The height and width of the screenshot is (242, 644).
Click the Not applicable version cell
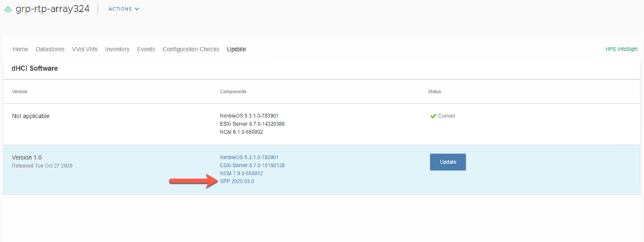click(x=31, y=116)
